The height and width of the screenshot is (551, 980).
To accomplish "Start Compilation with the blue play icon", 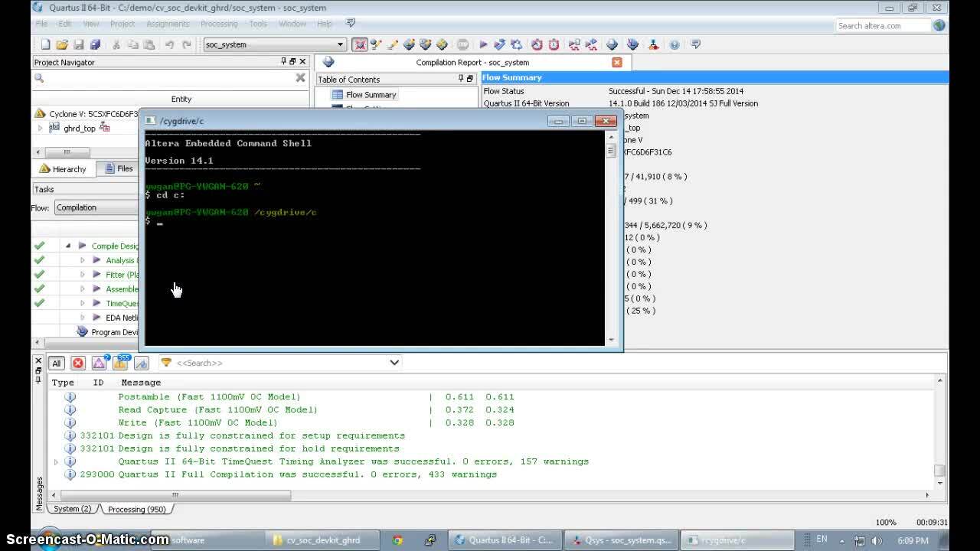I will click(x=483, y=44).
